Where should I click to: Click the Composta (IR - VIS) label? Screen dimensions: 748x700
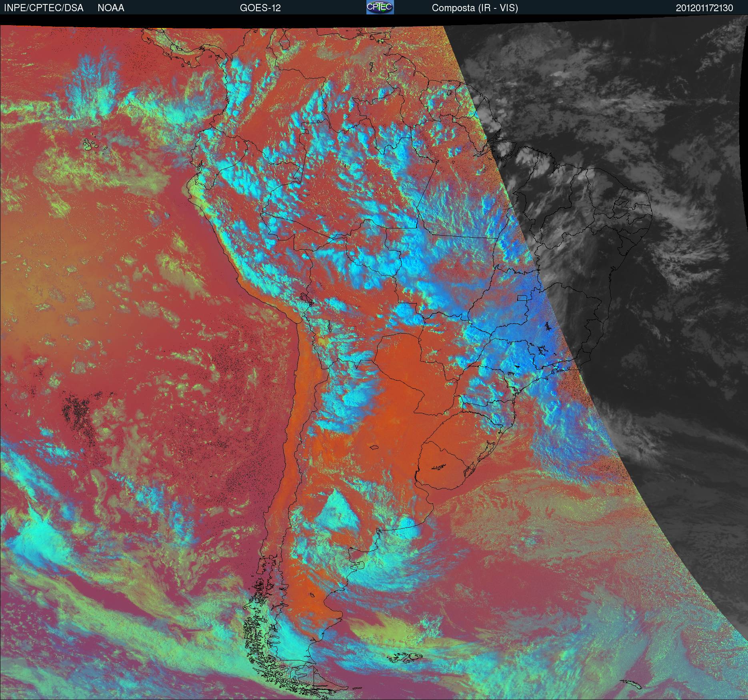tap(475, 8)
